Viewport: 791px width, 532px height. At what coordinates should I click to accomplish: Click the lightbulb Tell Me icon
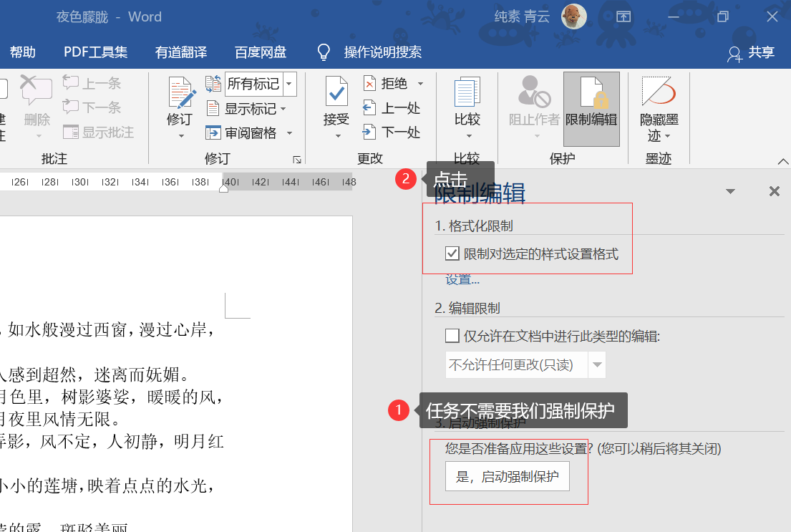(x=324, y=52)
